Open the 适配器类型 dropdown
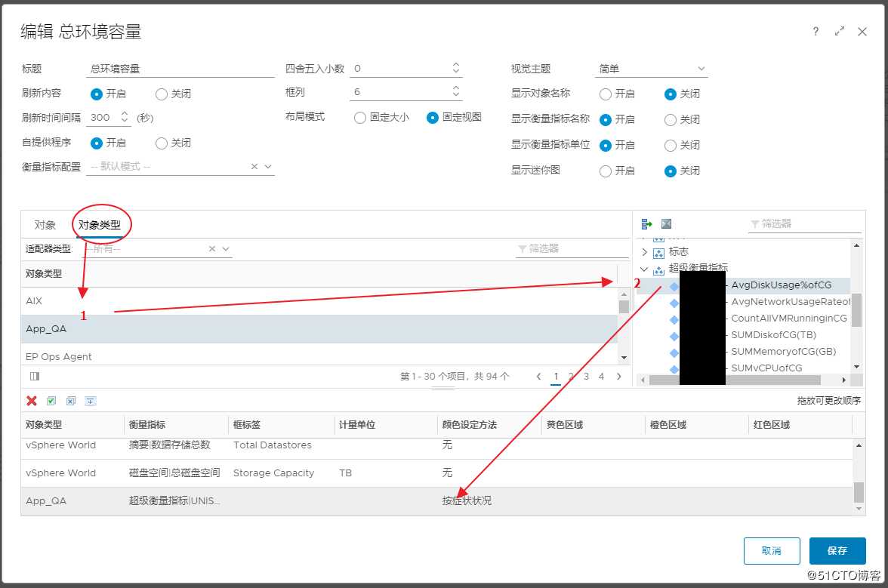This screenshot has height=588, width=888. point(226,249)
